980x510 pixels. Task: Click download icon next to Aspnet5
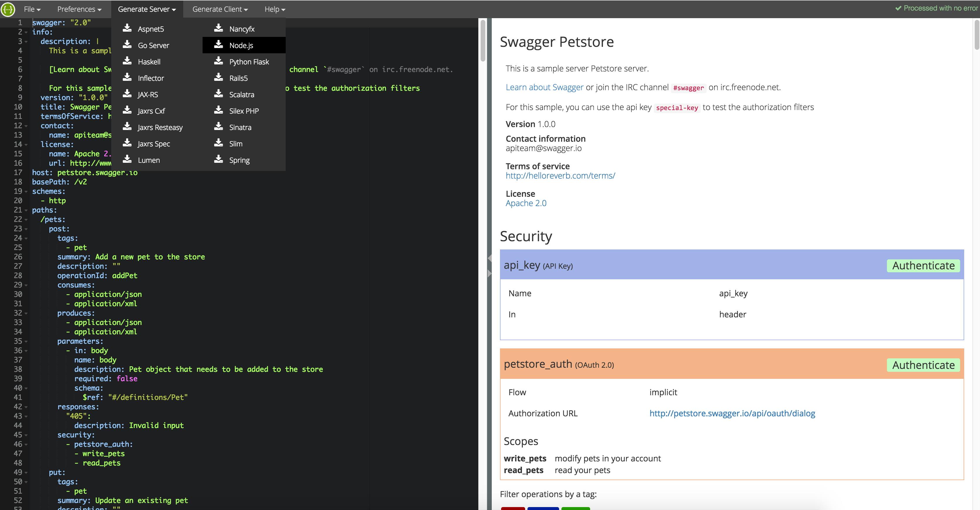click(127, 28)
